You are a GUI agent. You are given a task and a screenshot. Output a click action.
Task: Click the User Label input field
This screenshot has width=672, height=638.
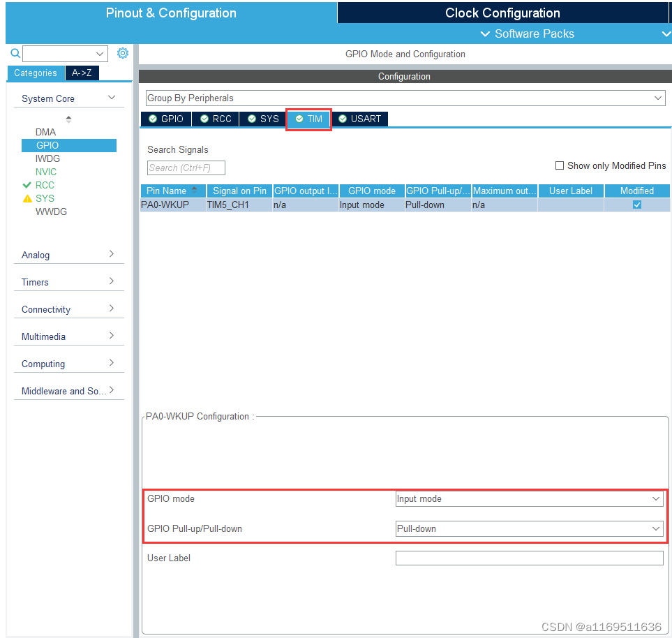coord(529,558)
